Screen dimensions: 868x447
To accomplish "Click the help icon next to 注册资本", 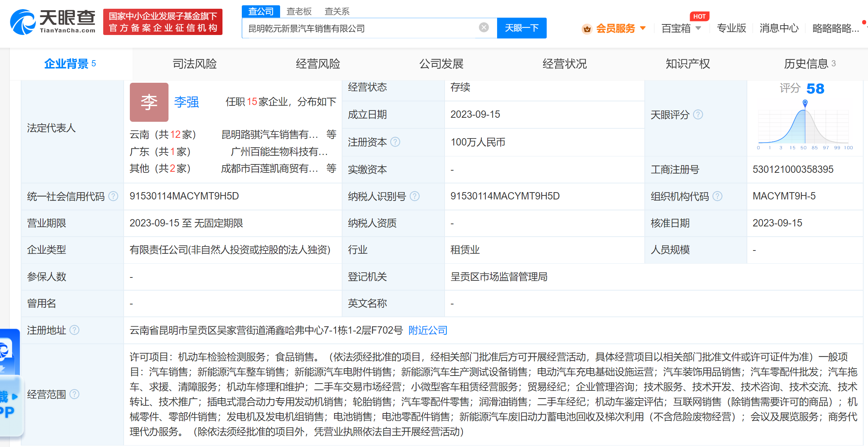I will 395,142.
